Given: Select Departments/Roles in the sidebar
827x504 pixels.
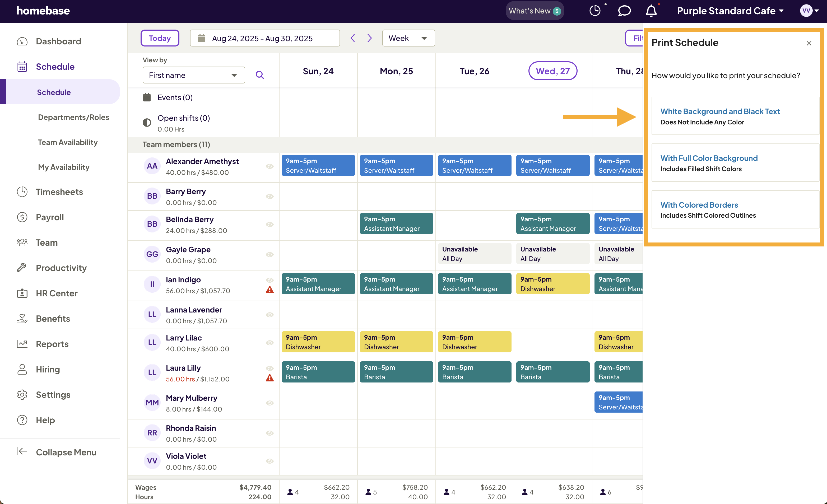Looking at the screenshot, I should (x=73, y=117).
